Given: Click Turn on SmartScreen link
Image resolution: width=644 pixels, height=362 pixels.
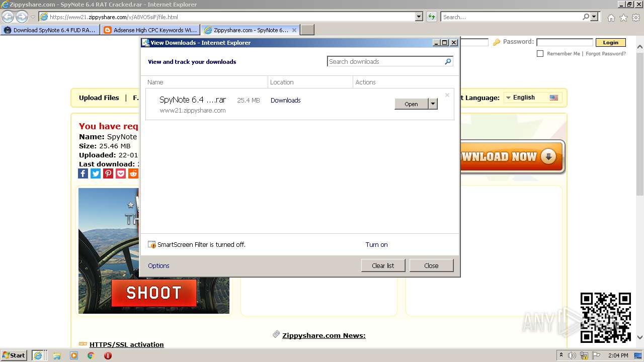Looking at the screenshot, I should tap(376, 244).
